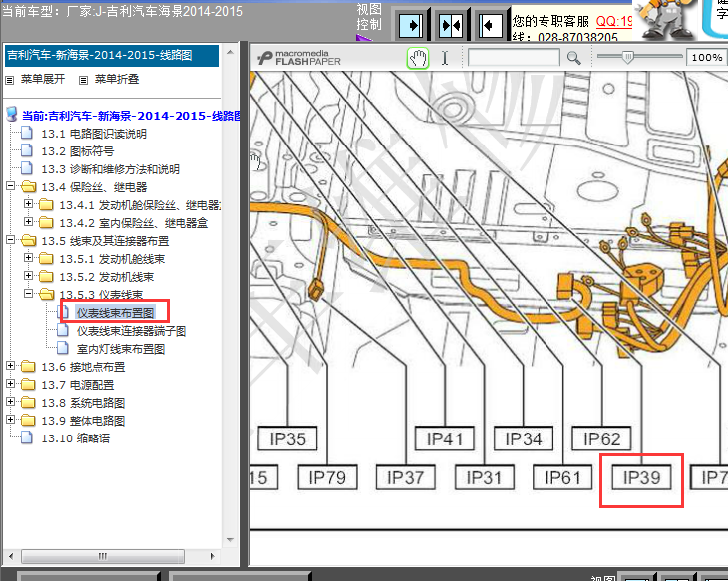Click the tree panel scroll-up arrow
The image size is (728, 581).
[x=230, y=52]
